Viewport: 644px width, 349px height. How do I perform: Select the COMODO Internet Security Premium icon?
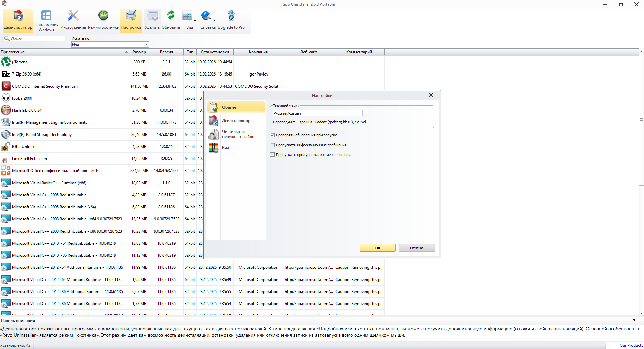[x=6, y=86]
